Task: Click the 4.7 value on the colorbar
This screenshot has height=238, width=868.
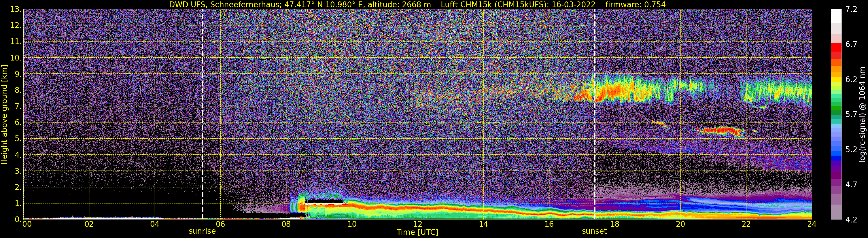Action: (x=851, y=185)
